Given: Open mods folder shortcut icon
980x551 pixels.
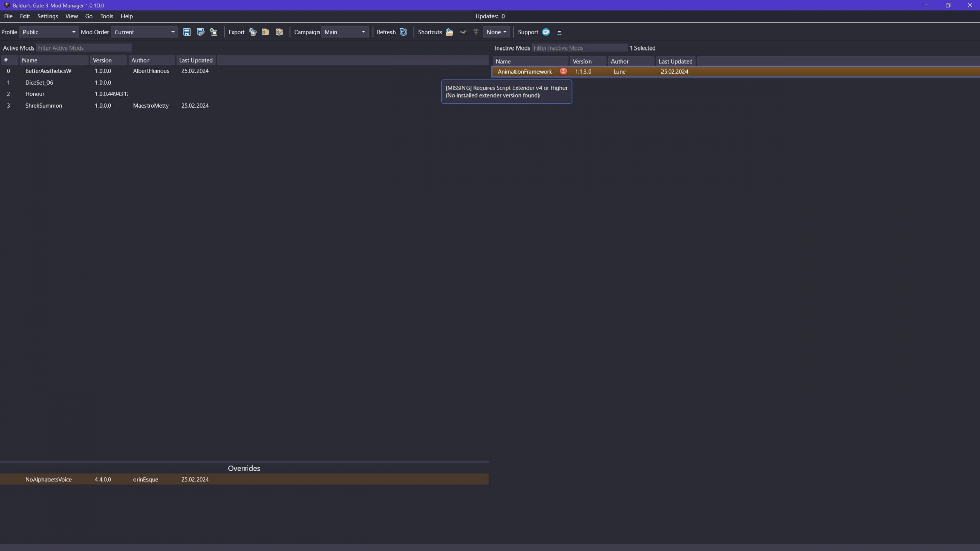Looking at the screenshot, I should point(449,32).
